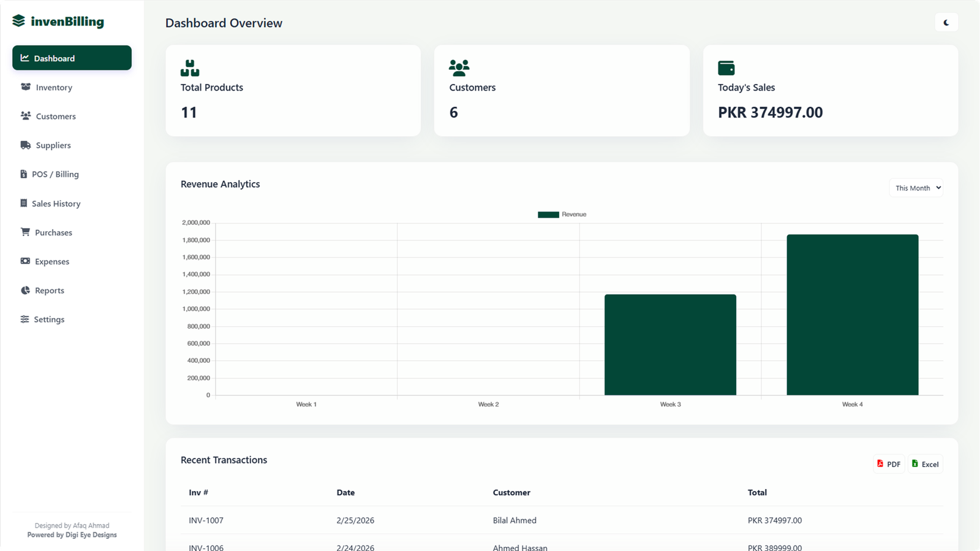Click the Purchases shopping cart icon
Screen dimensions: 980x551
click(25, 232)
